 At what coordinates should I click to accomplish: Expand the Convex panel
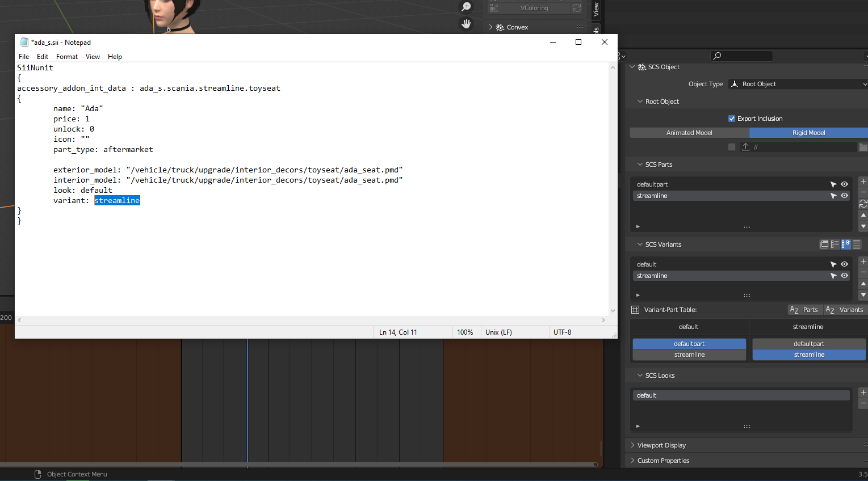(x=490, y=27)
